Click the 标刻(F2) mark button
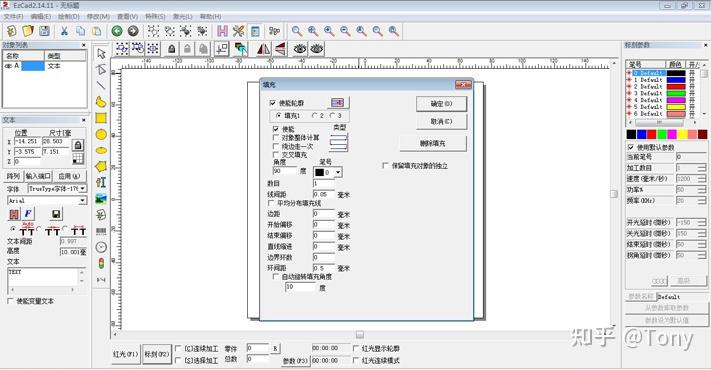The width and height of the screenshot is (711, 370). coord(157,354)
